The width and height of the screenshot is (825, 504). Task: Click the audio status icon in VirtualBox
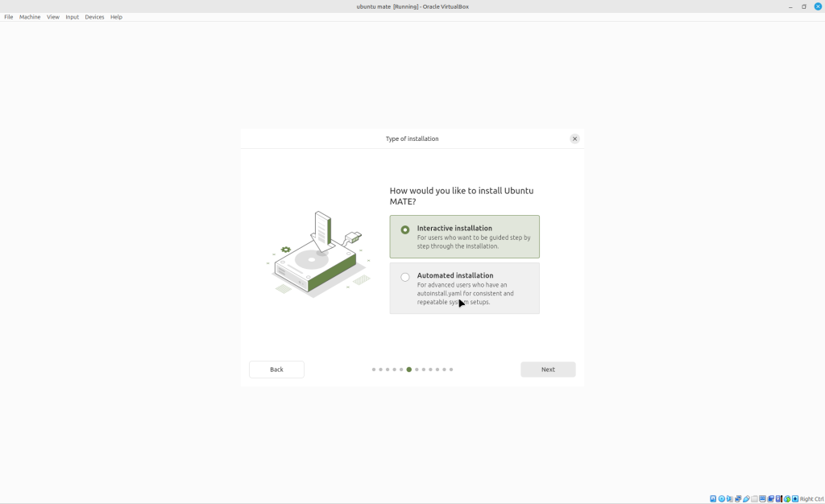pos(730,498)
